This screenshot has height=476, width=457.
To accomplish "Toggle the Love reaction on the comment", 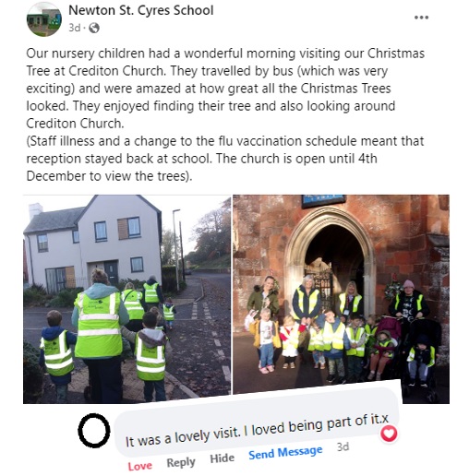I will (x=140, y=466).
